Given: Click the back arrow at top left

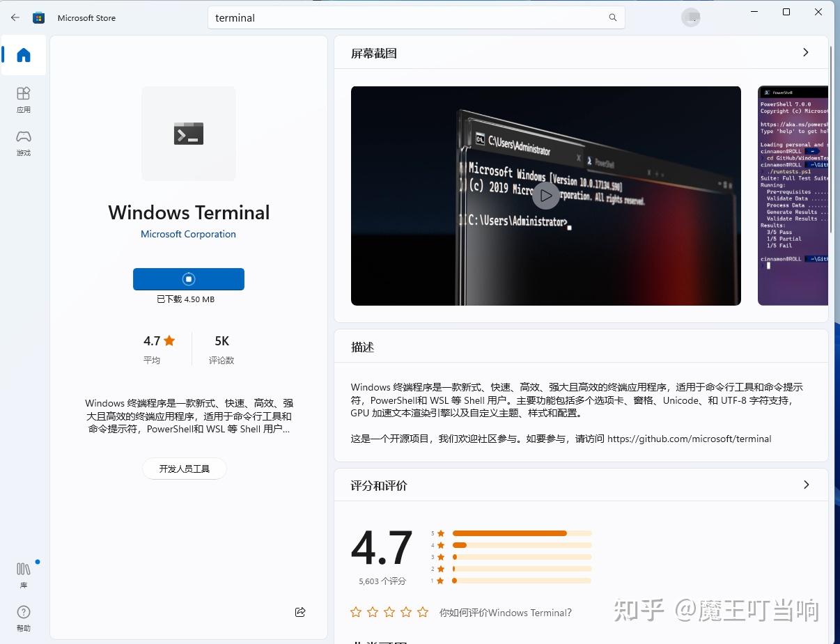Looking at the screenshot, I should [15, 17].
